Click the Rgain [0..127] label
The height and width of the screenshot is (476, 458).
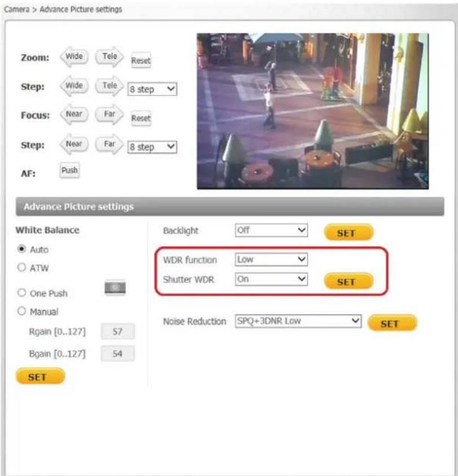click(58, 331)
